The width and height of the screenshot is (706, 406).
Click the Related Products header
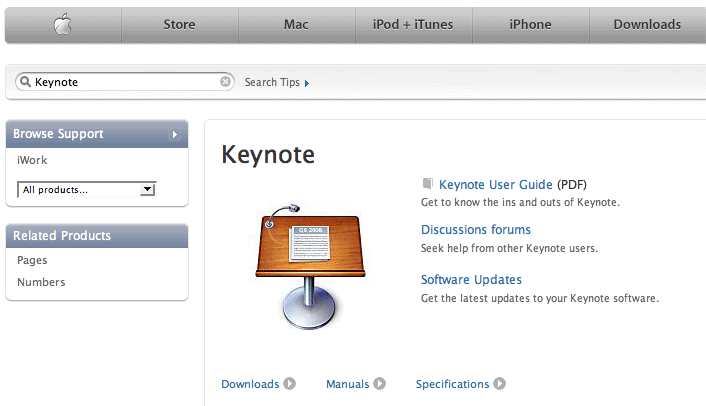coord(97,235)
